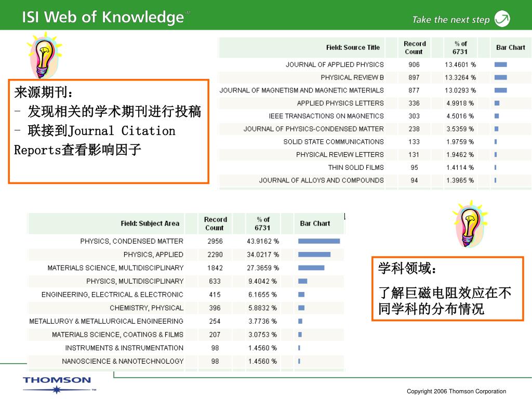Image resolution: width=532 pixels, height=399 pixels.
Task: Click Record Count header in Source Title table
Action: point(414,47)
